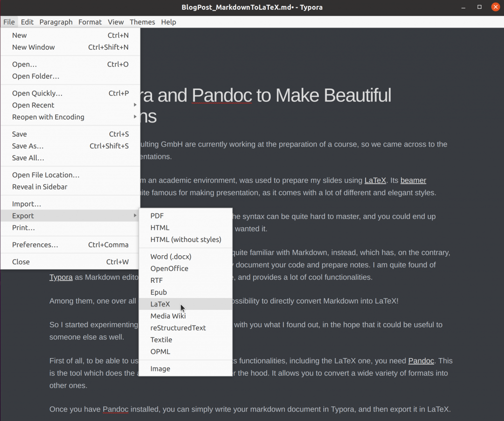Export document as PDF
Image resolution: width=504 pixels, height=421 pixels.
[186, 216]
